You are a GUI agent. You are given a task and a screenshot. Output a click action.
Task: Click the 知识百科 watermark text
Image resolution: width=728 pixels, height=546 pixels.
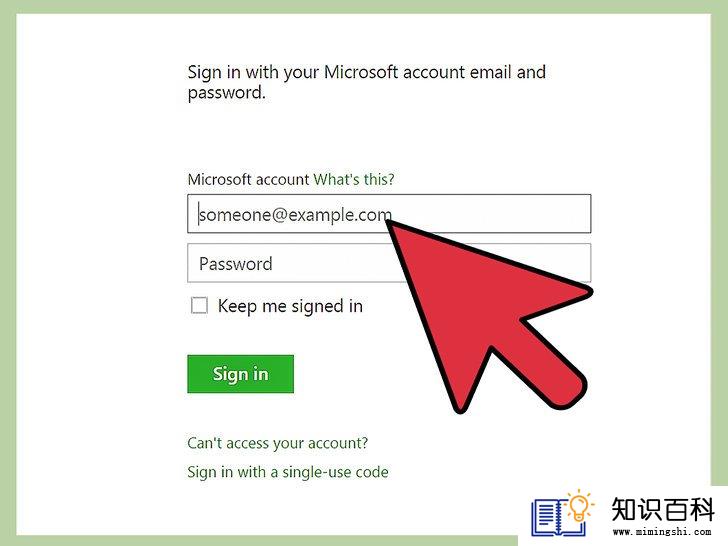point(663,509)
